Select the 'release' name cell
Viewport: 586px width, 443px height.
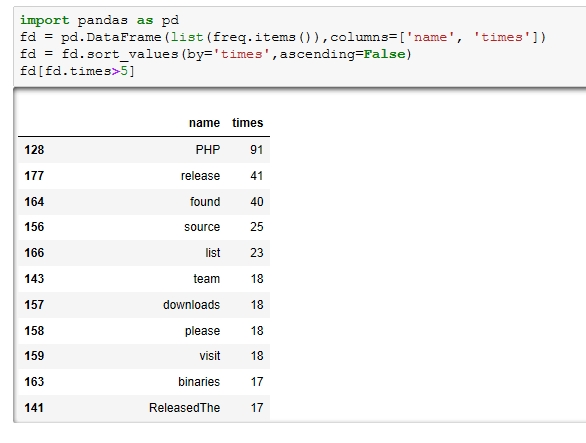[x=200, y=176]
